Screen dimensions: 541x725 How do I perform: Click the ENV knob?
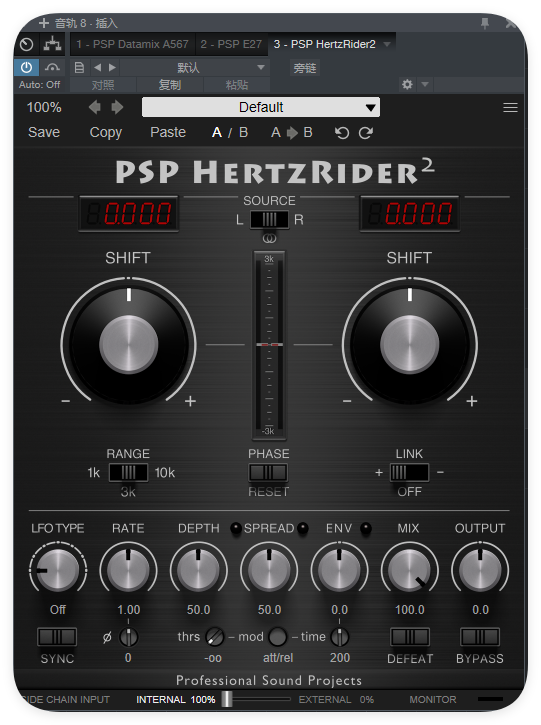pyautogui.click(x=339, y=570)
